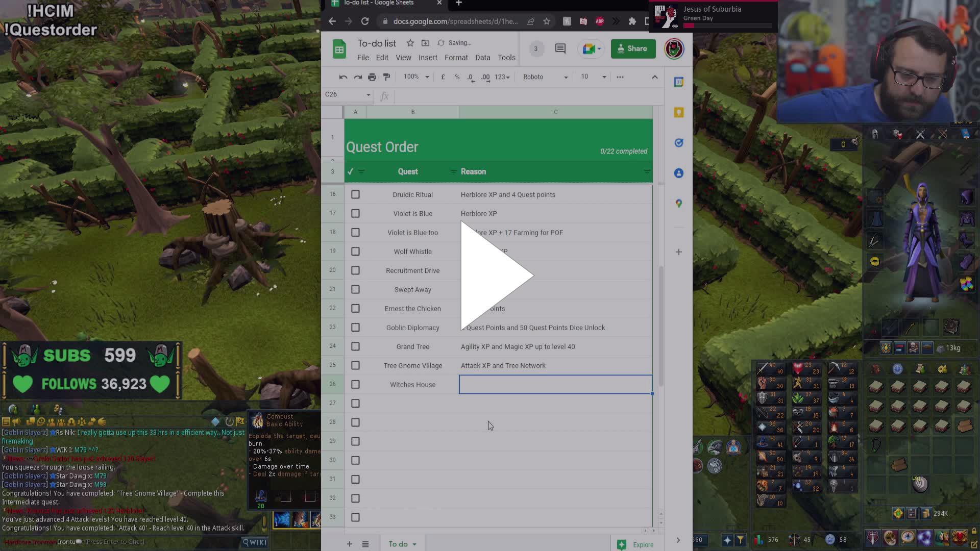The width and height of the screenshot is (980, 551).
Task: Reload the browser page
Action: tap(364, 21)
